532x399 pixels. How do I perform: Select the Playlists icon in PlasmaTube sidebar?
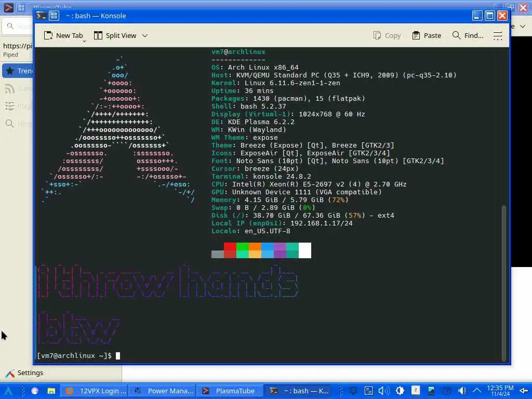point(10,106)
